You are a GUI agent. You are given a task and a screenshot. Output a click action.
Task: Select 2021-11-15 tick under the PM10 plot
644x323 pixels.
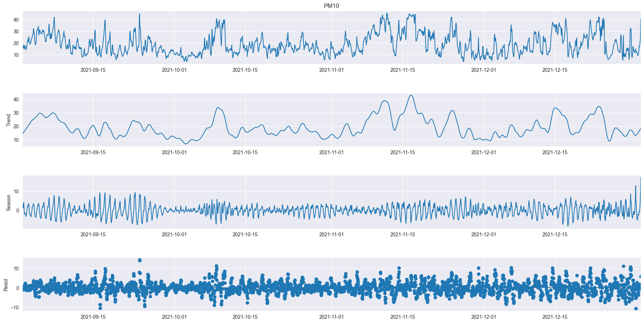[x=402, y=70]
